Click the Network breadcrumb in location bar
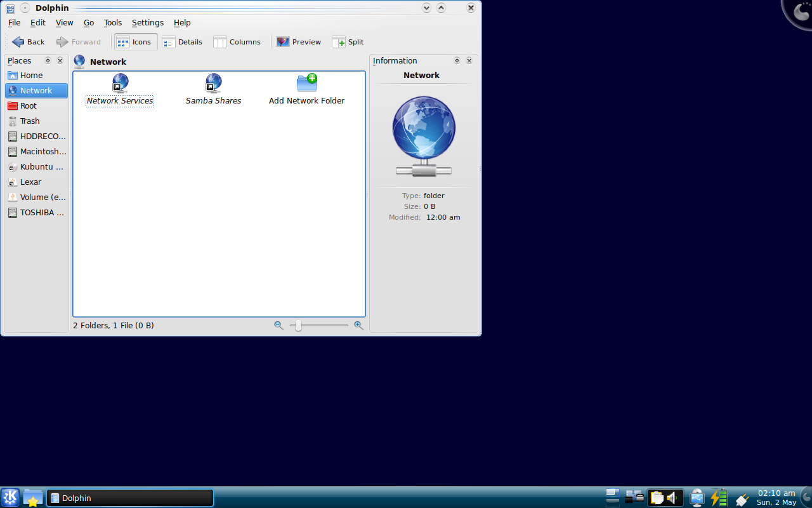The image size is (812, 508). pyautogui.click(x=108, y=62)
